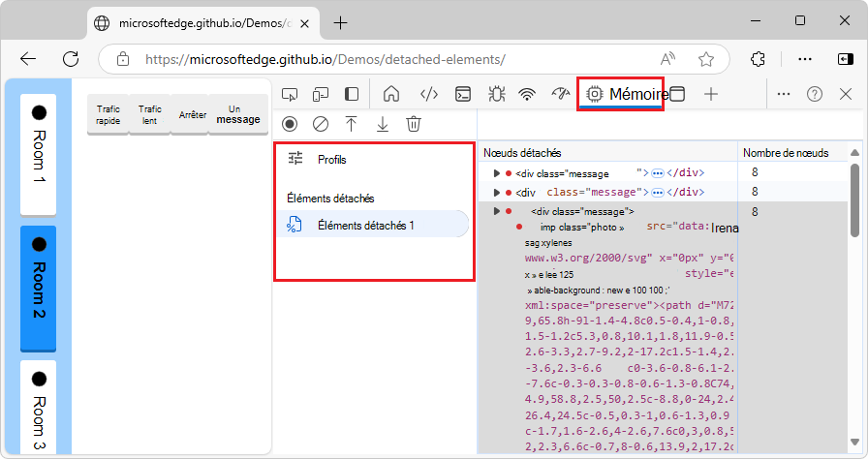This screenshot has width=868, height=459.
Task: Open the Console tool icon
Action: [x=463, y=95]
